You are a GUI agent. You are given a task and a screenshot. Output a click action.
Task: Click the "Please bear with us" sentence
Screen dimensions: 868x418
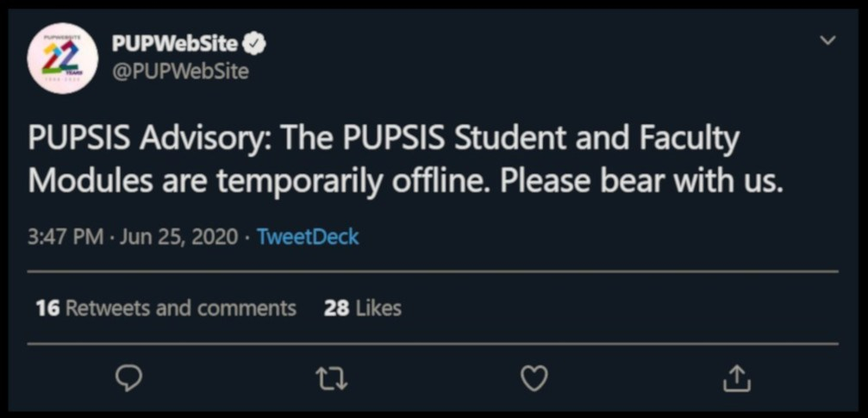[641, 180]
